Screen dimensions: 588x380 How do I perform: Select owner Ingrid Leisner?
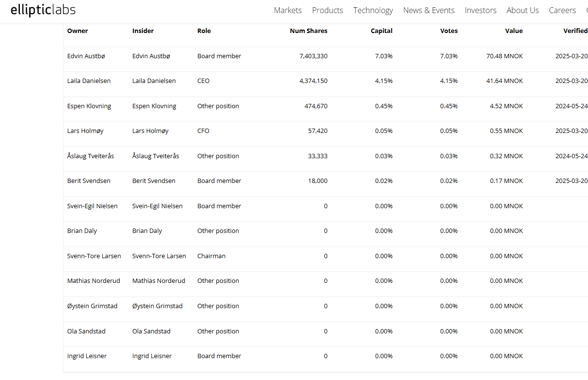point(87,356)
